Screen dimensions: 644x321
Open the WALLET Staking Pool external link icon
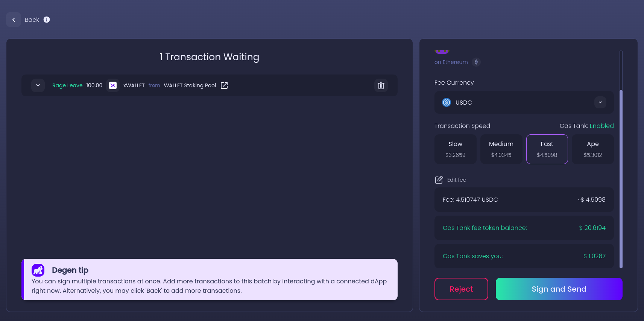[224, 85]
